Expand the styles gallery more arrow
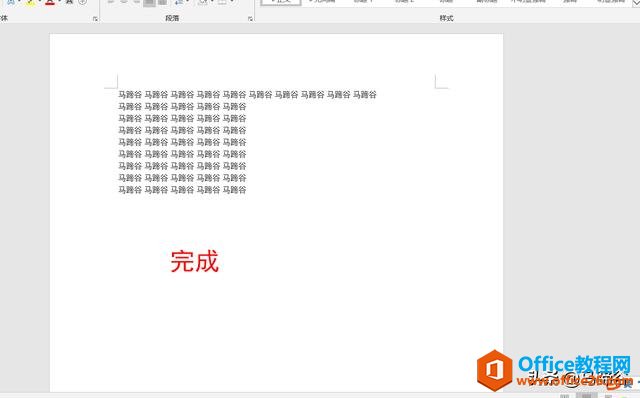640x398 pixels. tap(636, 3)
